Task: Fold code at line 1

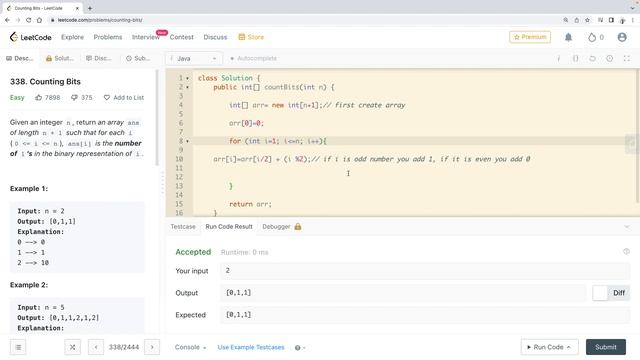Action: point(187,78)
